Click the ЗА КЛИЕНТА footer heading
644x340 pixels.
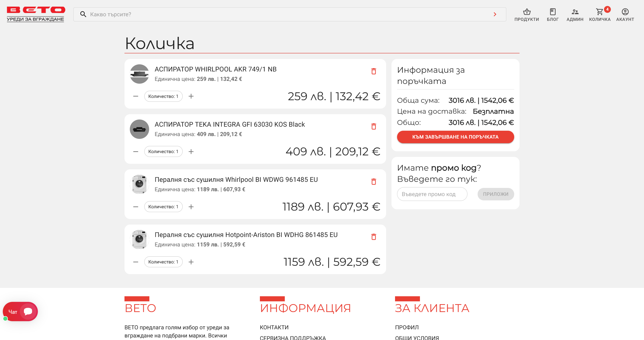pos(432,308)
